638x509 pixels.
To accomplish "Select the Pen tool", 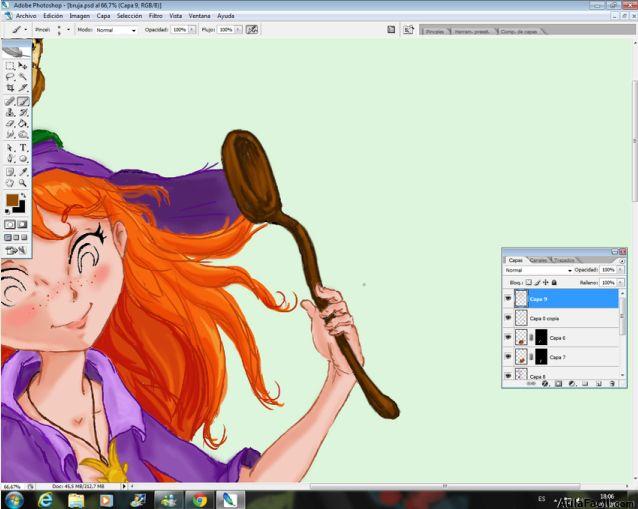I will 10,159.
